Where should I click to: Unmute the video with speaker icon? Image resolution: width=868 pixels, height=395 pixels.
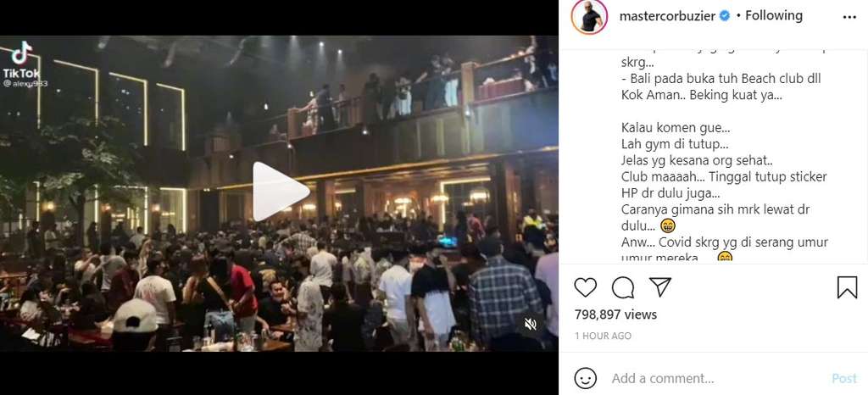(531, 324)
